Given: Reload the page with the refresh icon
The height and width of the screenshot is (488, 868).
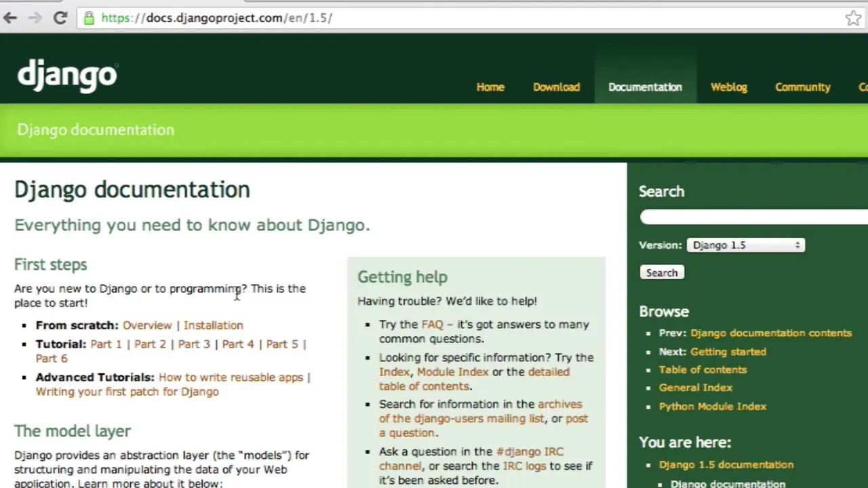Looking at the screenshot, I should click(60, 18).
